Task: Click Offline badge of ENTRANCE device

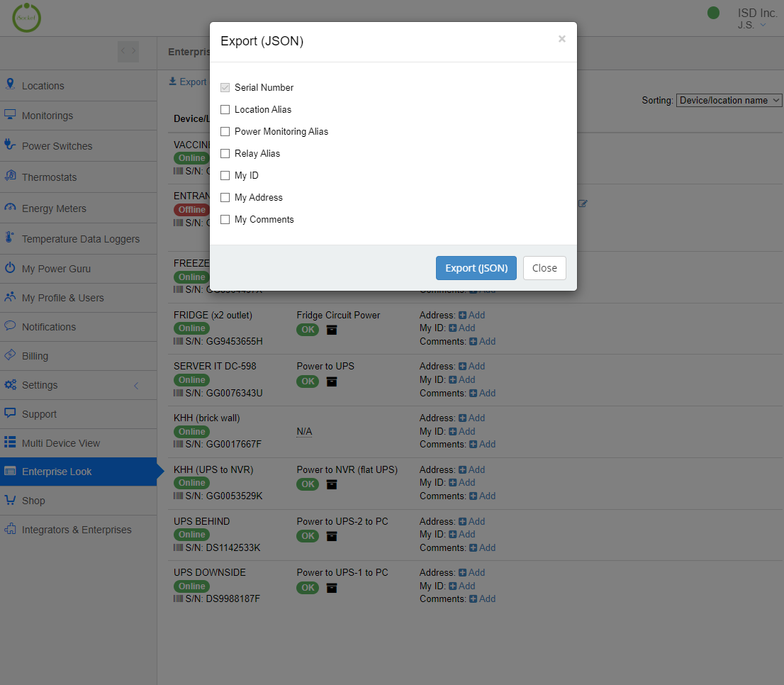Action: [x=191, y=209]
